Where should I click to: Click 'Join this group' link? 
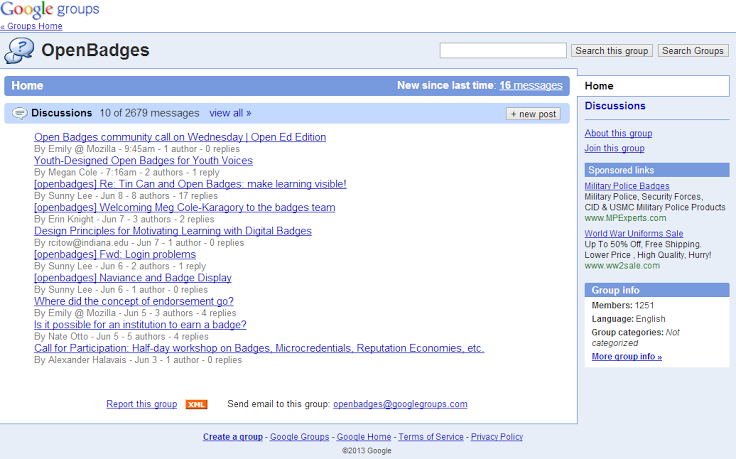point(614,148)
